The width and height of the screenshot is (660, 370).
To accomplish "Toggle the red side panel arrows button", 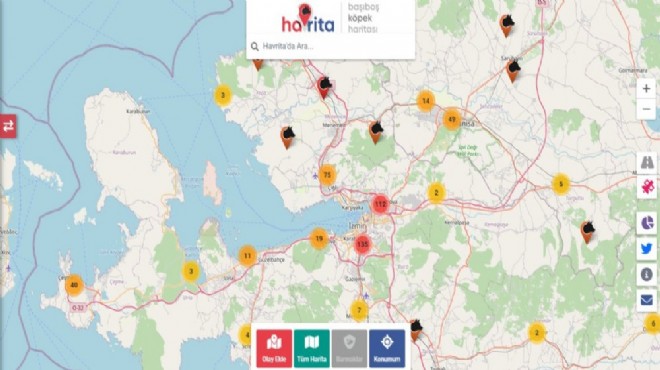I will coord(8,126).
